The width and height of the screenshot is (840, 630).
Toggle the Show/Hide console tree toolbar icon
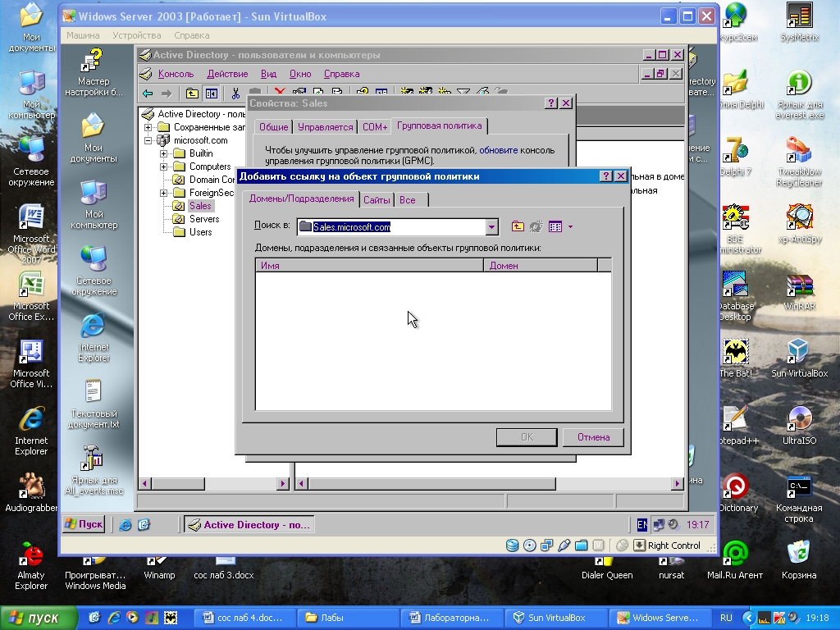pyautogui.click(x=212, y=94)
